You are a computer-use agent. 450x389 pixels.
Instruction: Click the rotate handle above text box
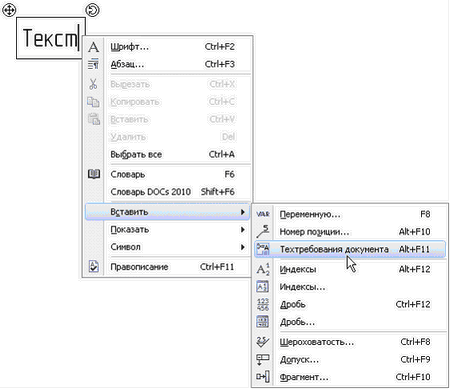pyautogui.click(x=92, y=10)
